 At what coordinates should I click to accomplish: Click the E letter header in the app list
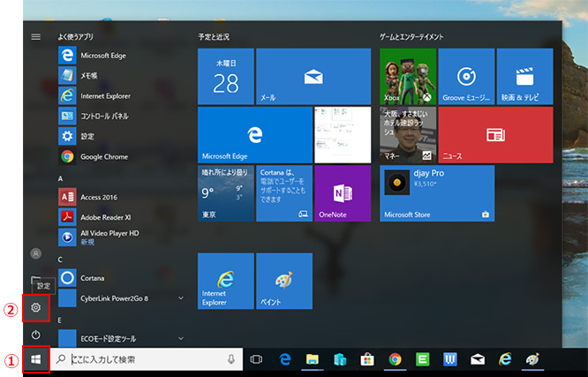click(x=60, y=320)
